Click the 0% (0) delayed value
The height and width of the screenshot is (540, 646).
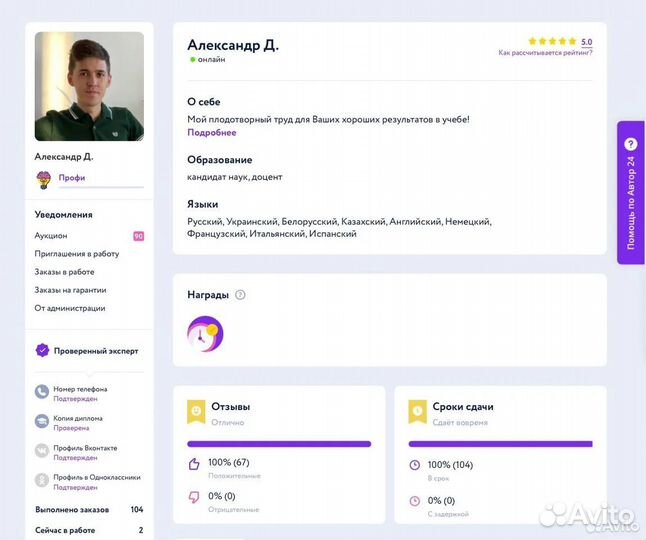click(x=441, y=501)
